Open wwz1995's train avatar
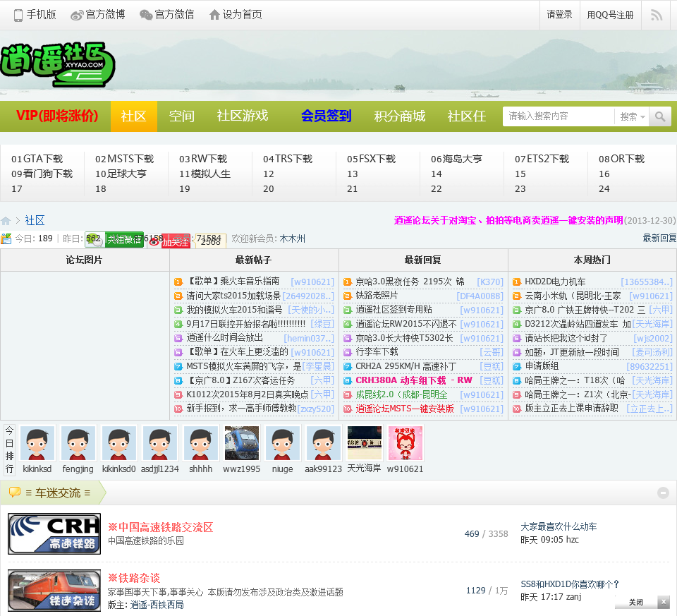The height and width of the screenshot is (616, 677). pos(242,443)
